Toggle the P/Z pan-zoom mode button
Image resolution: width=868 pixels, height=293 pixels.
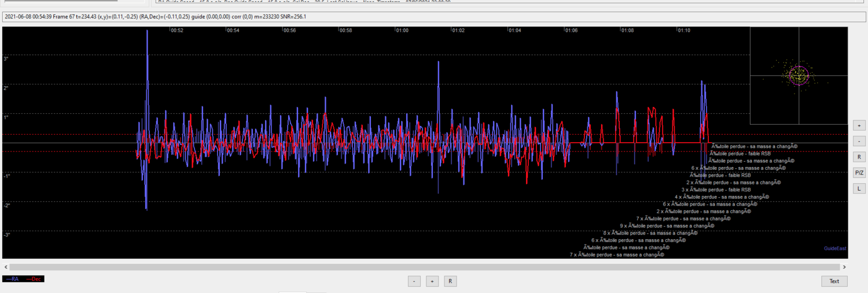click(859, 172)
